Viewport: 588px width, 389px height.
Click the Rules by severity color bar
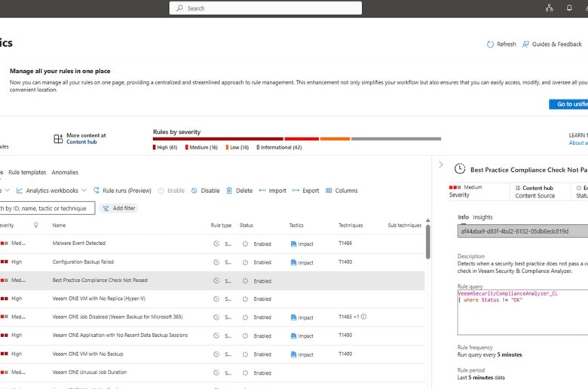coord(296,139)
